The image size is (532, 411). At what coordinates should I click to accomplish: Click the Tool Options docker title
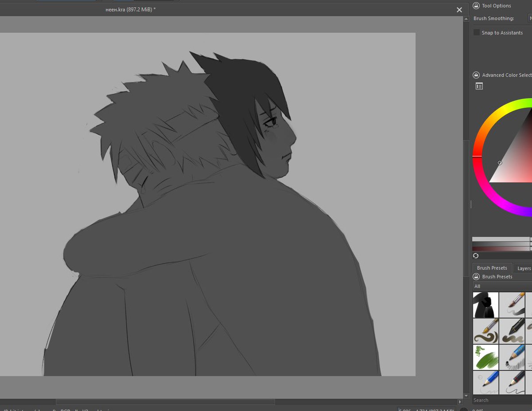(497, 6)
